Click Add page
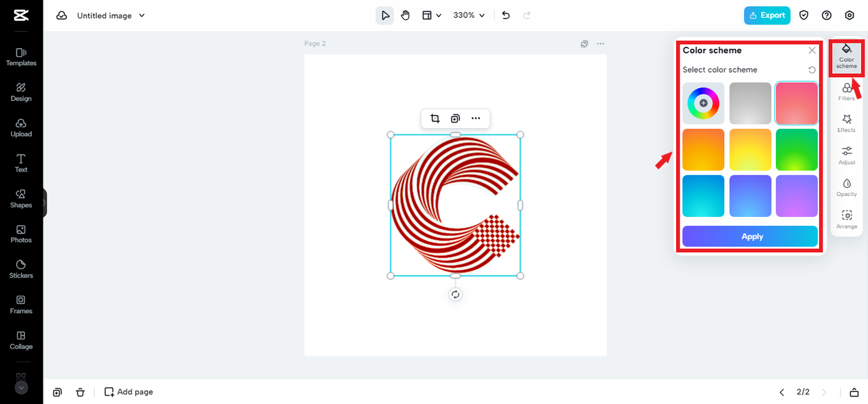Image resolution: width=868 pixels, height=404 pixels. pyautogui.click(x=128, y=392)
